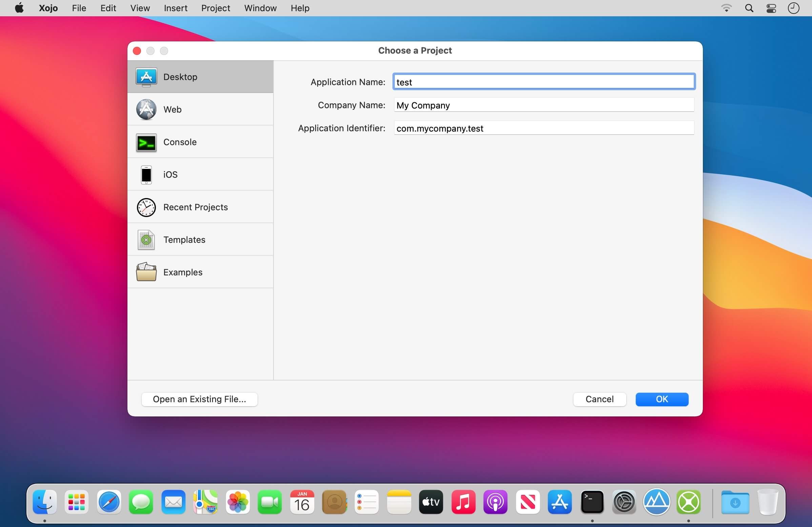Browse the Examples folder icon
The width and height of the screenshot is (812, 527).
146,272
